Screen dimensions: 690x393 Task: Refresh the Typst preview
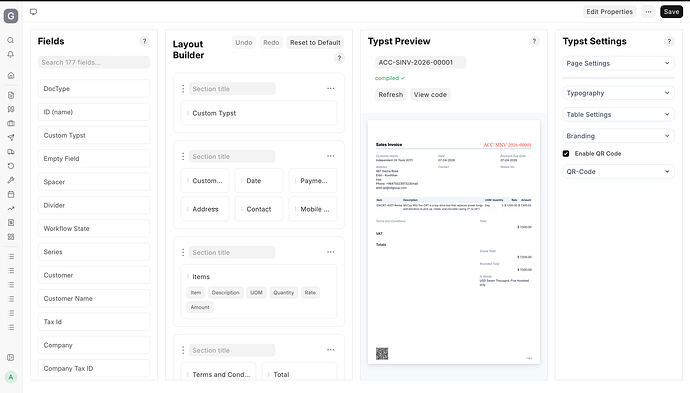coord(391,95)
